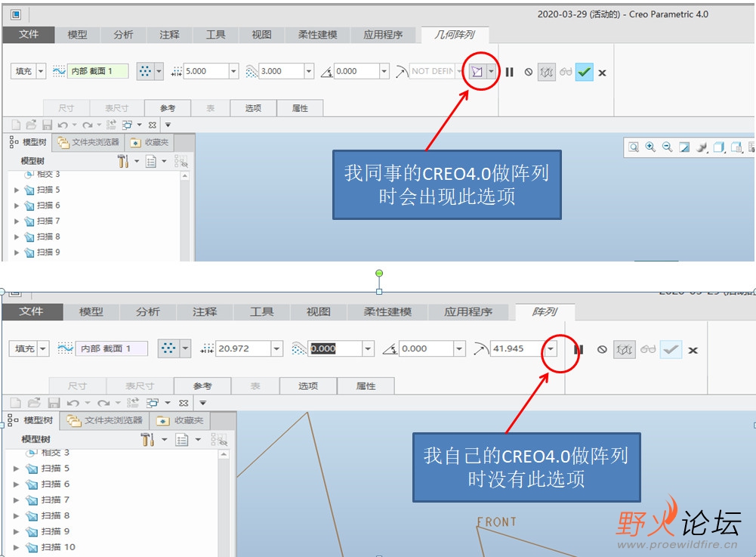Accept pattern with green checkmark in upper dashboard
The width and height of the screenshot is (756, 557).
(x=585, y=73)
